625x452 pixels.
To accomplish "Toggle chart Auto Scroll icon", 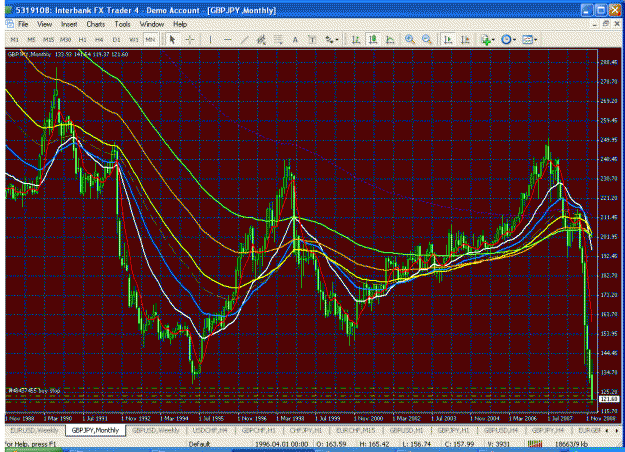I will (448, 39).
